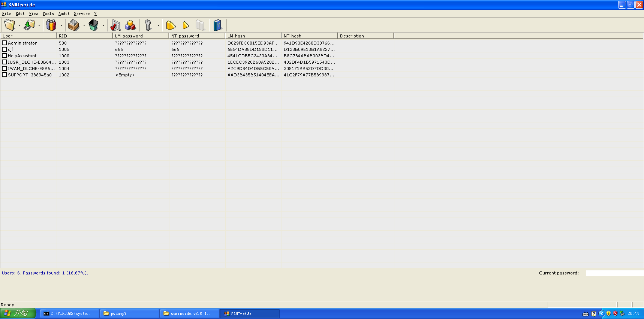Image resolution: width=644 pixels, height=319 pixels.
Task: Open the blue help book icon
Action: 217,25
